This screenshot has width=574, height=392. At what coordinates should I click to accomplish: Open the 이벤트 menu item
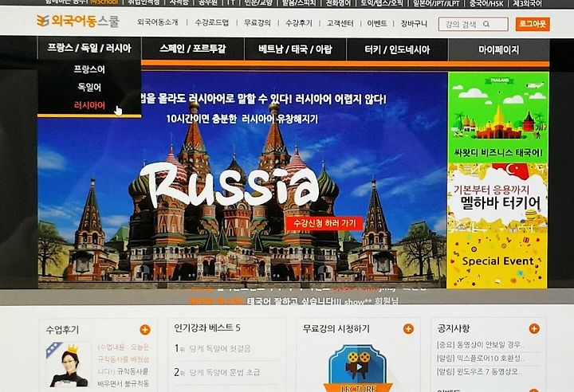coord(376,23)
